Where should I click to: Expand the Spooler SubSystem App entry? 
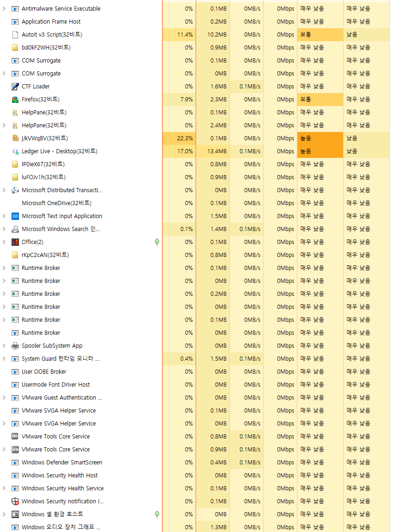click(4, 346)
